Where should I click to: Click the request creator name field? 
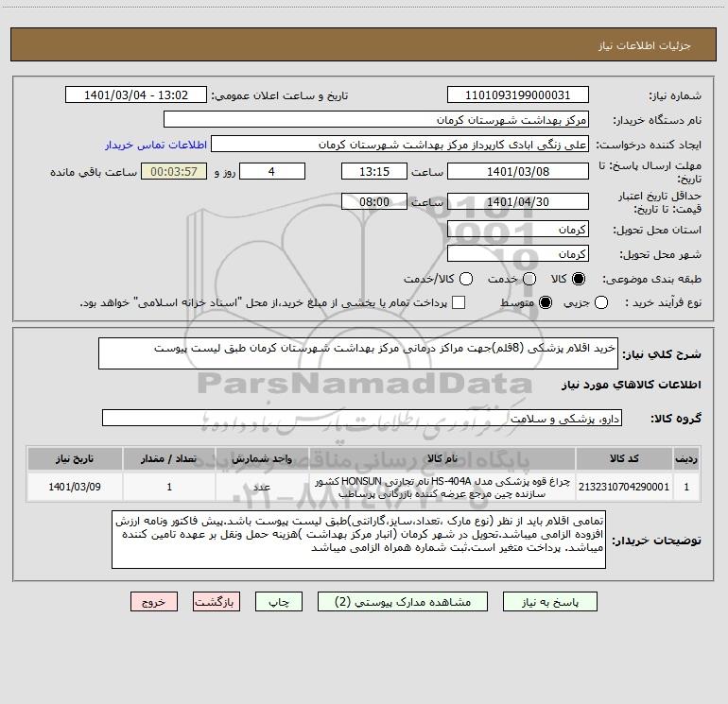[400, 145]
